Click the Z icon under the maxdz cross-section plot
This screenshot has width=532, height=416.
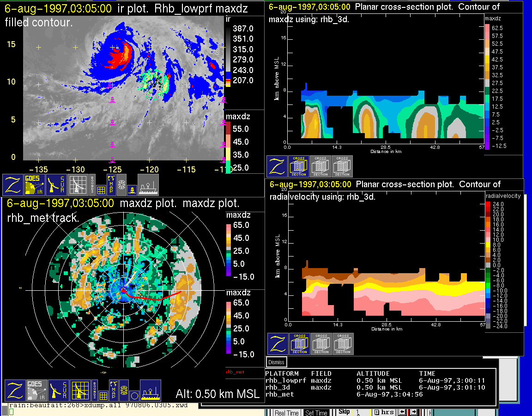[277, 166]
